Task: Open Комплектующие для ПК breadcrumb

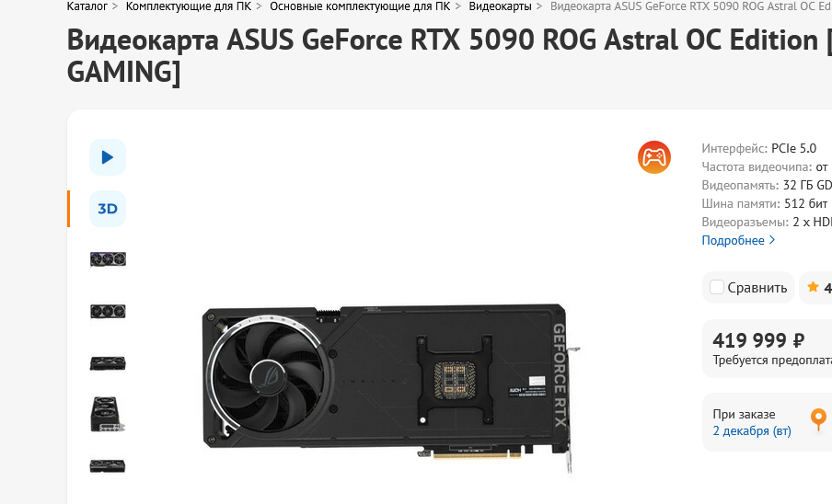Action: (x=189, y=6)
